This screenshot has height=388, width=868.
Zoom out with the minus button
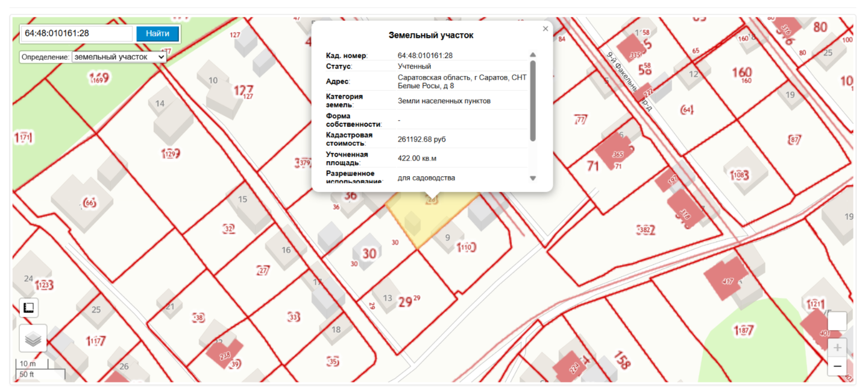(x=837, y=366)
